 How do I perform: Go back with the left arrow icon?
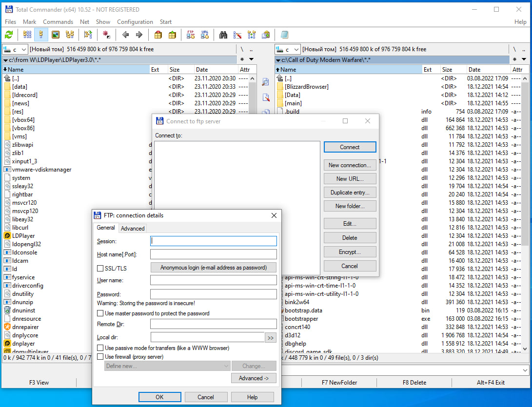coord(125,35)
